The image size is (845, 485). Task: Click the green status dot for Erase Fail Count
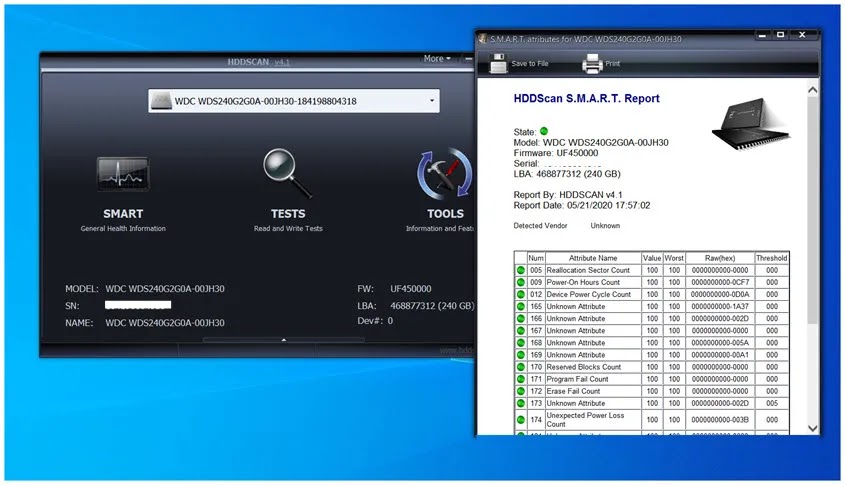coord(521,391)
